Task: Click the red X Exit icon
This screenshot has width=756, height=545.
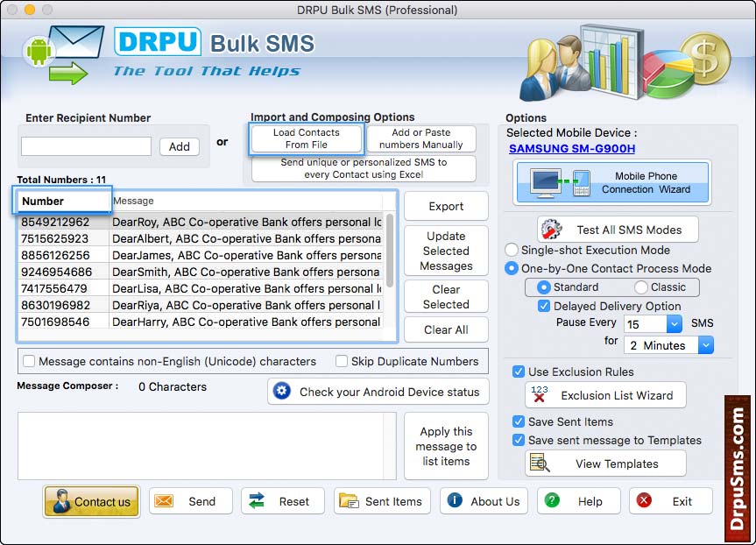Action: [644, 500]
